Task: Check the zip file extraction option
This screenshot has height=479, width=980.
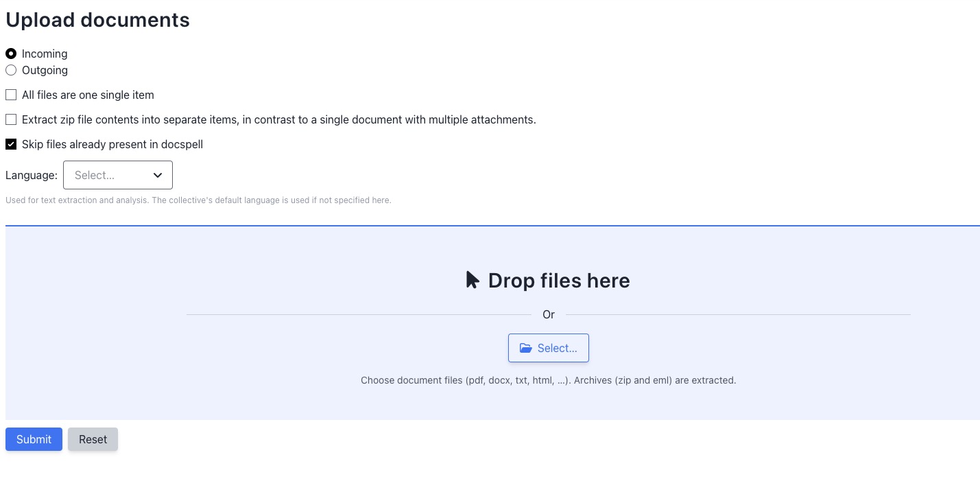Action: (11, 119)
